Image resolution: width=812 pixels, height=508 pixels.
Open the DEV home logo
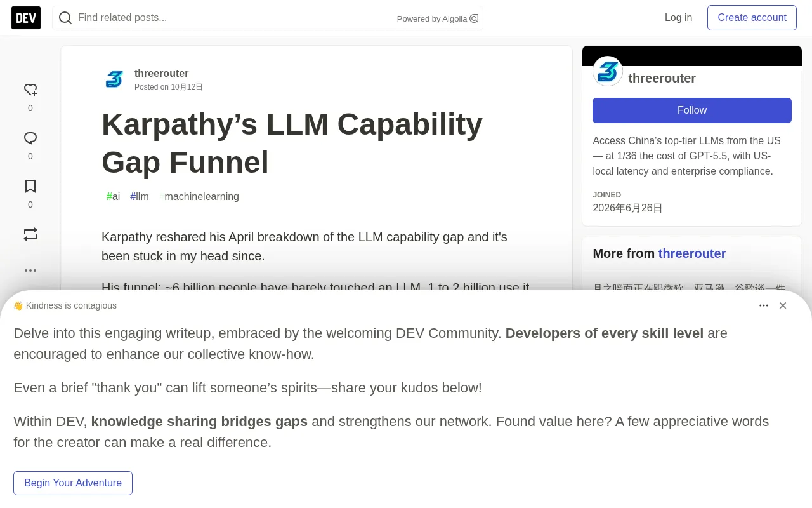coord(26,18)
